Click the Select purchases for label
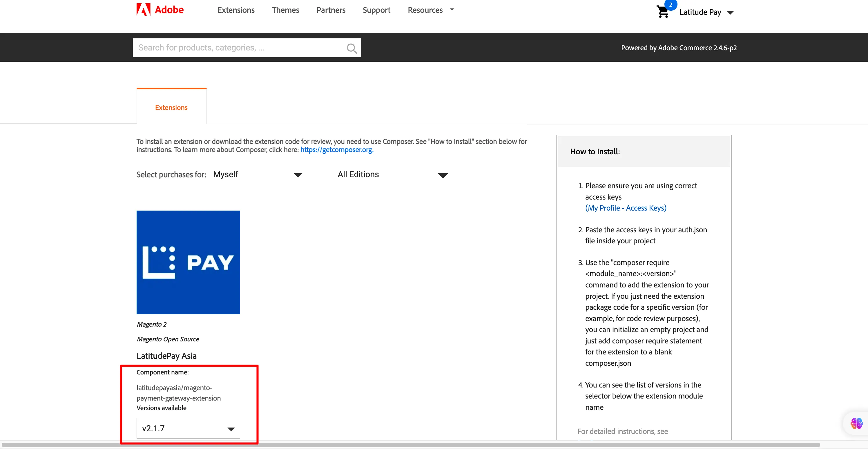 click(x=171, y=174)
